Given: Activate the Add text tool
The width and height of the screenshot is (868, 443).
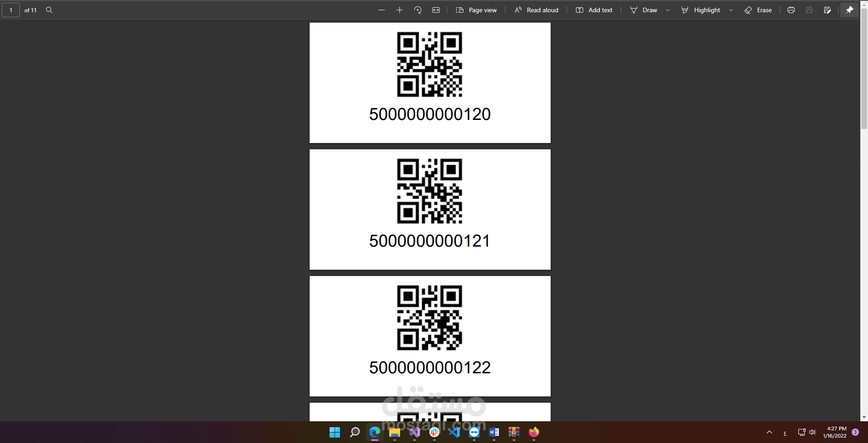Looking at the screenshot, I should point(594,10).
